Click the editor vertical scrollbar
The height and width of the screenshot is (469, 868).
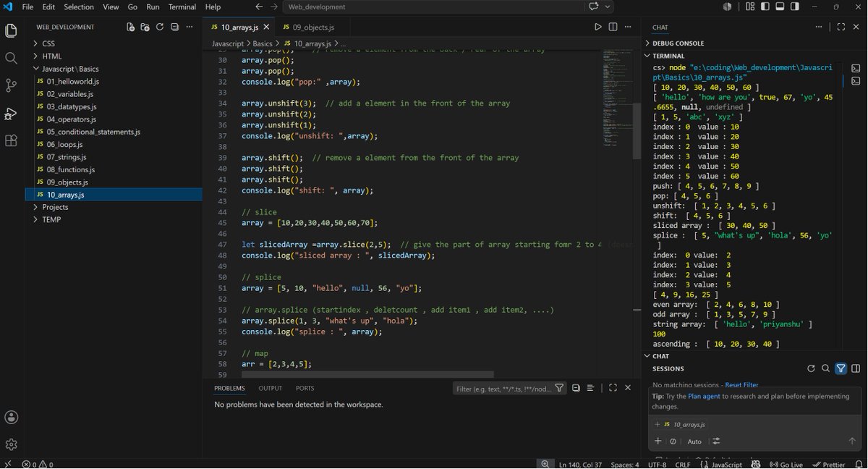[637, 130]
